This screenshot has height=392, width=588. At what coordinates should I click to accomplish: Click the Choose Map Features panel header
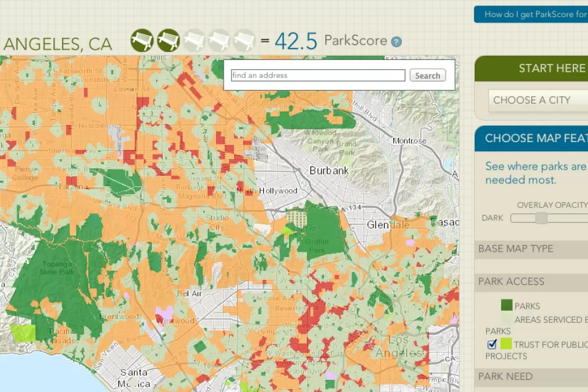click(x=532, y=138)
